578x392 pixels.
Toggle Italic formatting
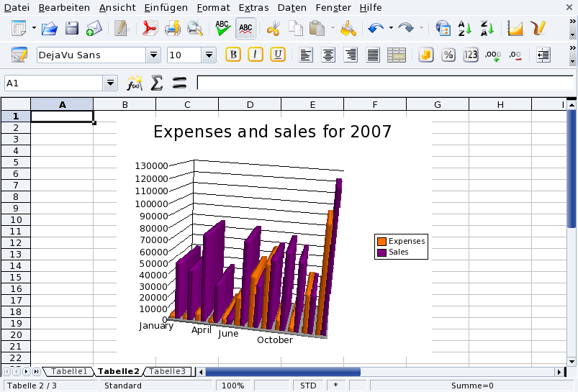pos(255,55)
